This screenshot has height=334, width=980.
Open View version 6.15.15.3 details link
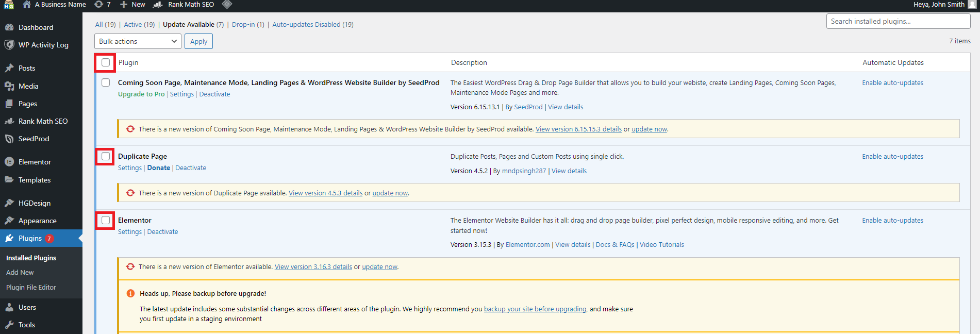click(x=578, y=129)
